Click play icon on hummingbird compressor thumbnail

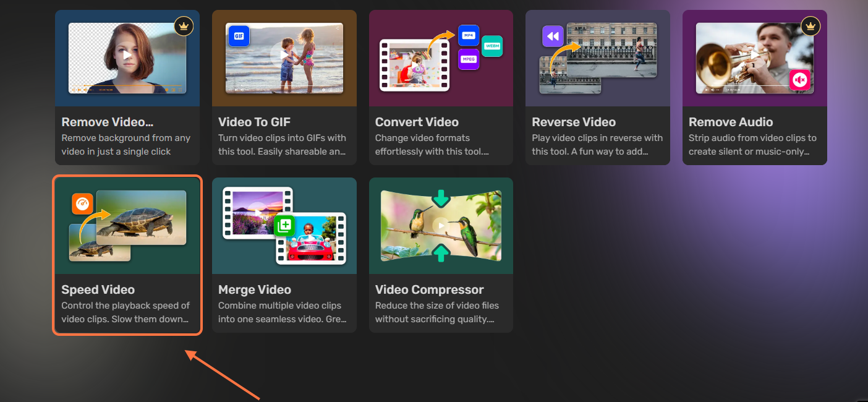pyautogui.click(x=441, y=226)
